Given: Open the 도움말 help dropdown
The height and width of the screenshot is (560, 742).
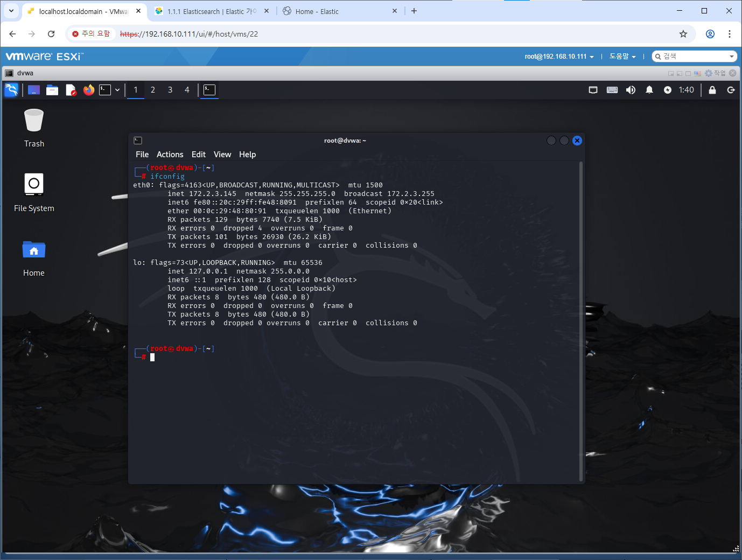Looking at the screenshot, I should point(622,57).
